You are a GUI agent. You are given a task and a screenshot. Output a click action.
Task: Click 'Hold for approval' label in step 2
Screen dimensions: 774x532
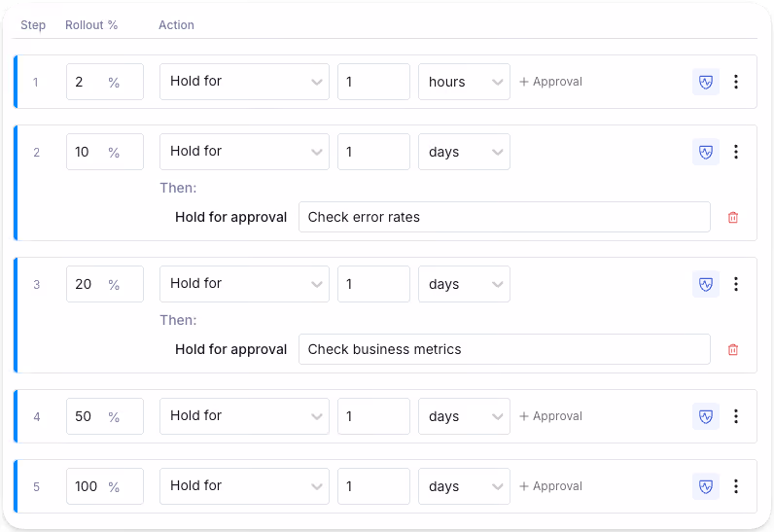[231, 217]
